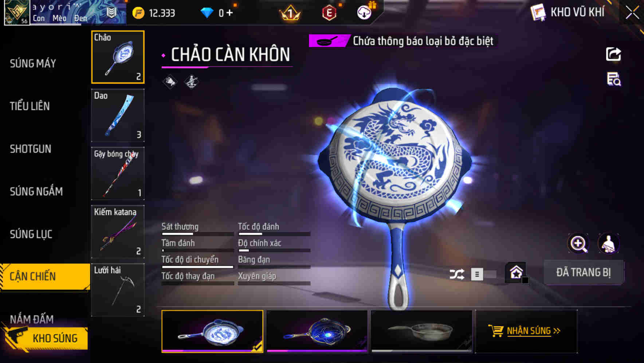Image resolution: width=644 pixels, height=363 pixels.
Task: Select the Lưỡi hái weapon thumbnail
Action: (118, 290)
